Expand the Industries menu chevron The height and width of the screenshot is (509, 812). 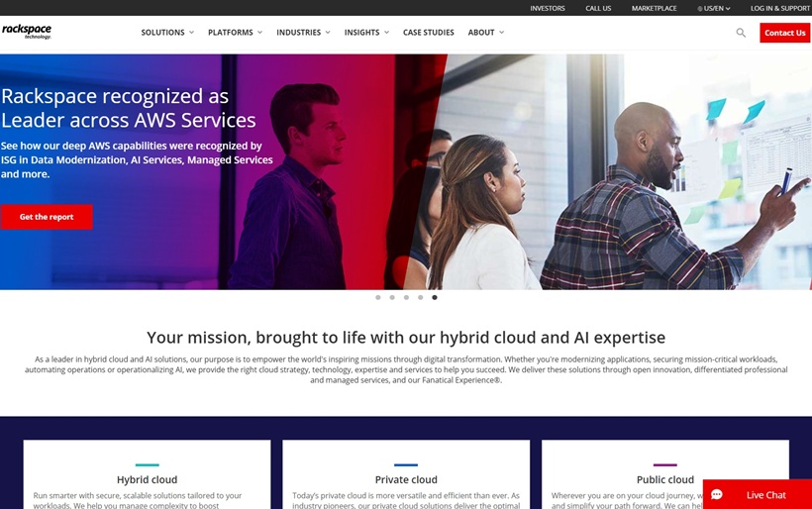point(328,32)
